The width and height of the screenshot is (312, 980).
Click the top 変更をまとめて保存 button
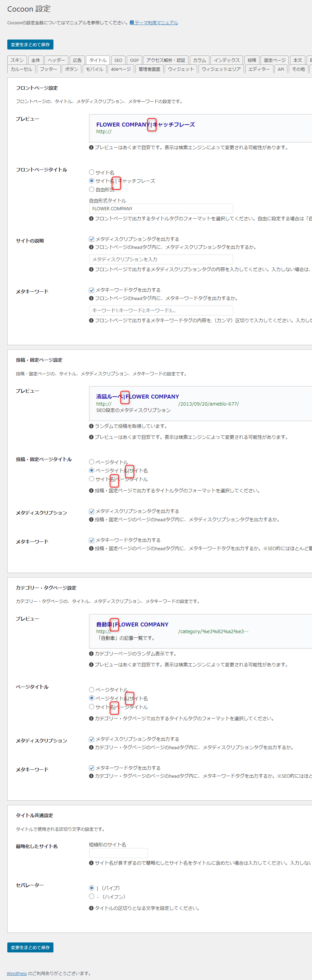point(30,45)
